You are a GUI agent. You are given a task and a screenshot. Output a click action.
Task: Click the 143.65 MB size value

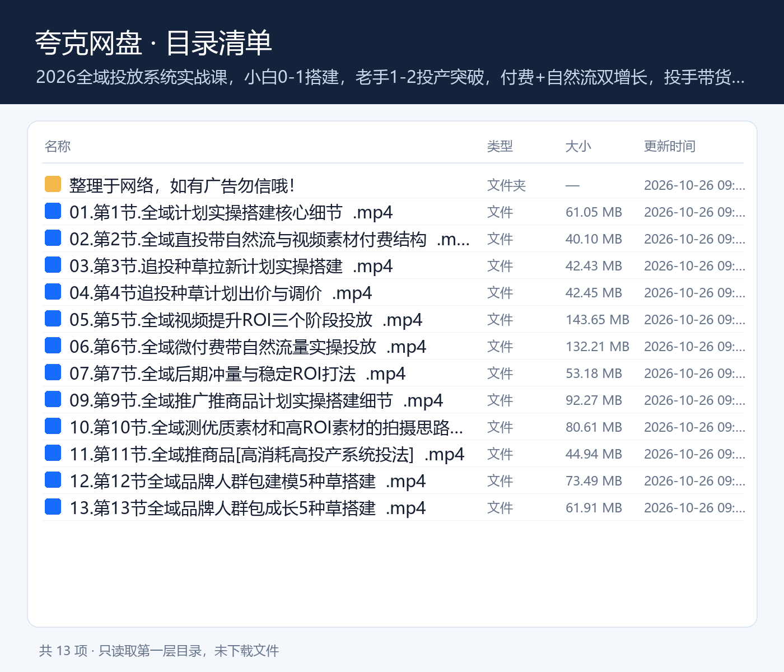[x=598, y=320]
